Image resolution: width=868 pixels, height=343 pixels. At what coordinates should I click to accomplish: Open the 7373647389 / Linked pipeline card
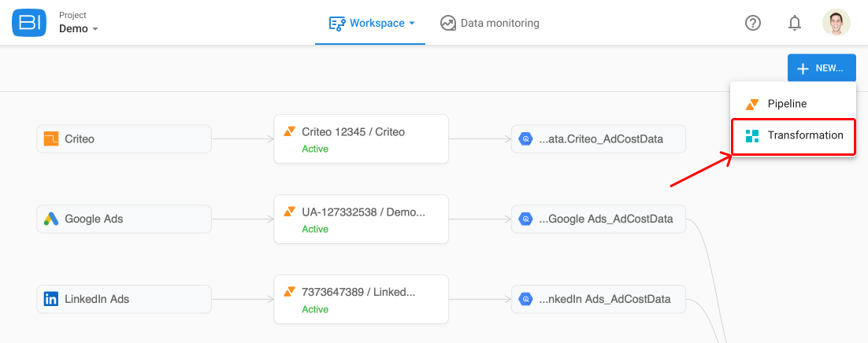361,299
